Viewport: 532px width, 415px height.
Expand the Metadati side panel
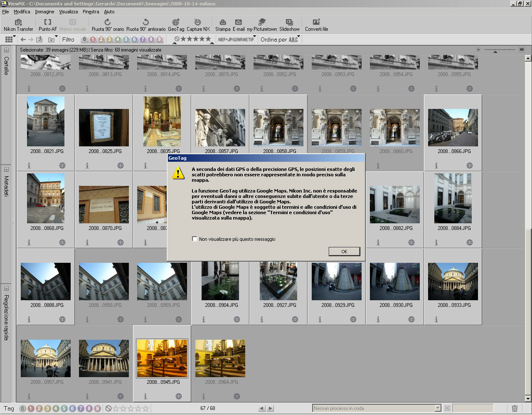point(6,170)
